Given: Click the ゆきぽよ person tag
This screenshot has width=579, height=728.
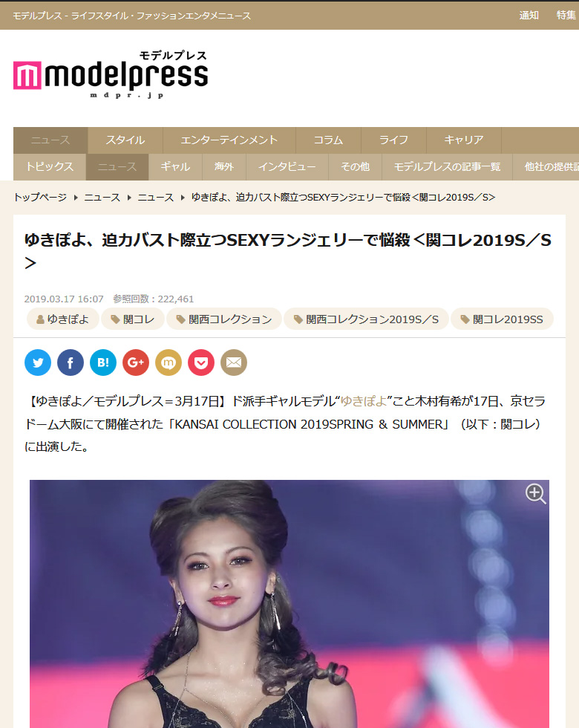Looking at the screenshot, I should (x=62, y=319).
